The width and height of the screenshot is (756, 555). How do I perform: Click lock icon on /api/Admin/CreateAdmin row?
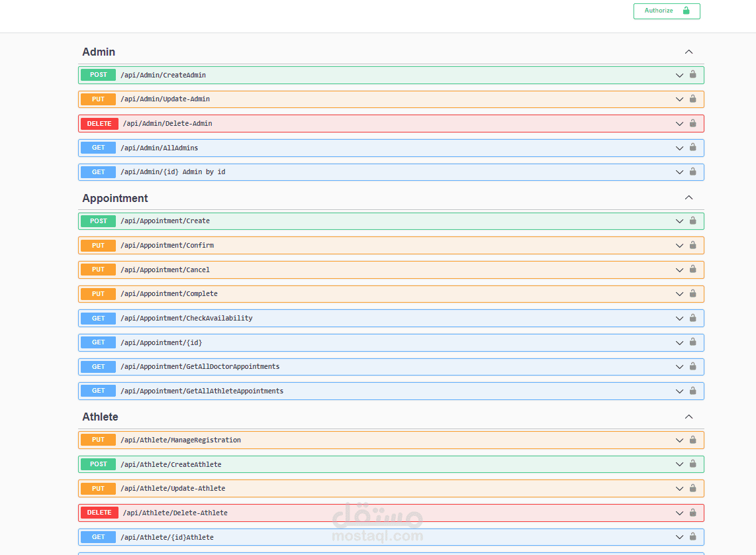693,74
